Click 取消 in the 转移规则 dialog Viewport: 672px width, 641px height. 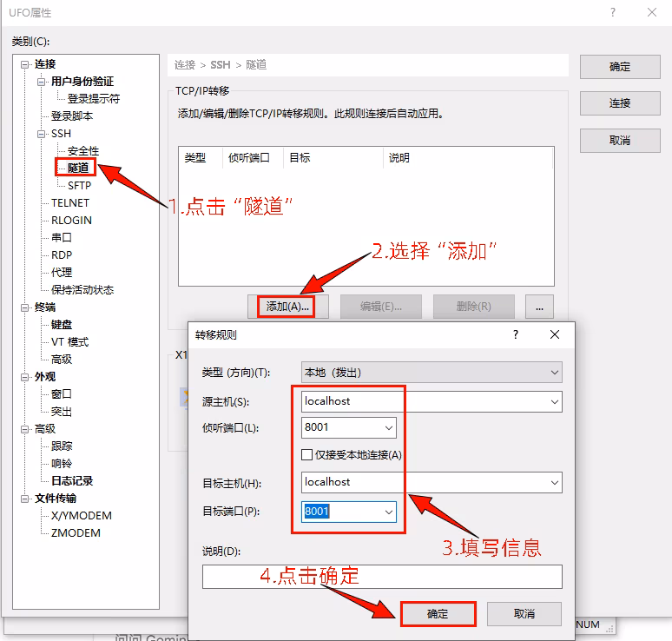coord(524,614)
